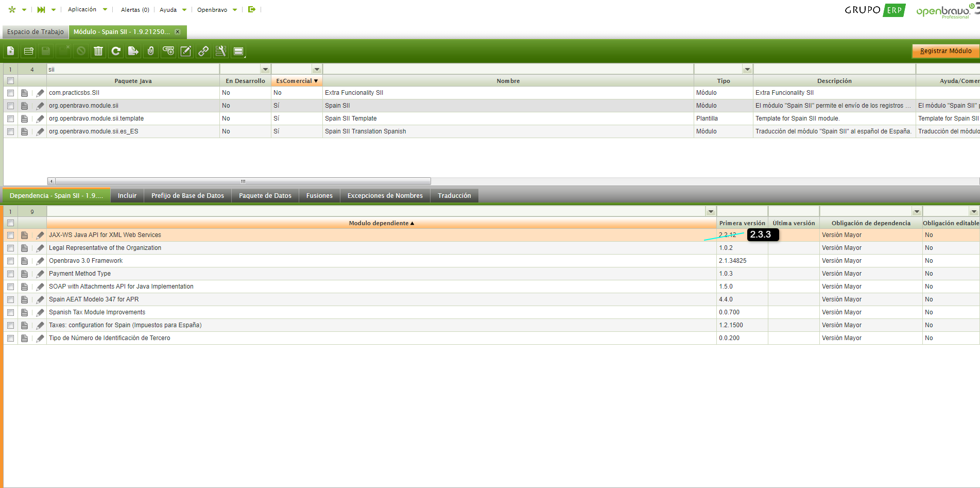Expand the Tipo filter dropdown

coord(747,69)
